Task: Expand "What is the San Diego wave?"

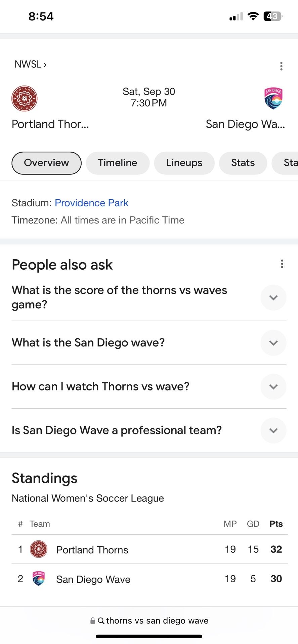Action: [x=273, y=343]
